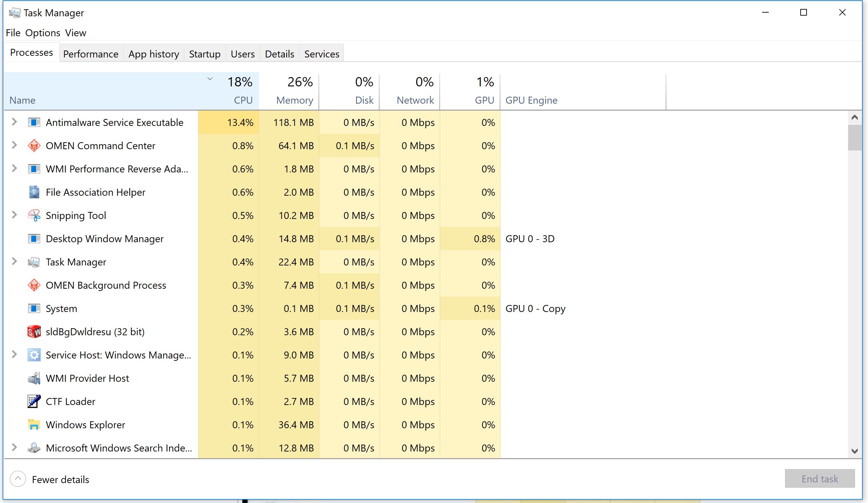868x503 pixels.
Task: Switch to the Performance tab
Action: (91, 54)
